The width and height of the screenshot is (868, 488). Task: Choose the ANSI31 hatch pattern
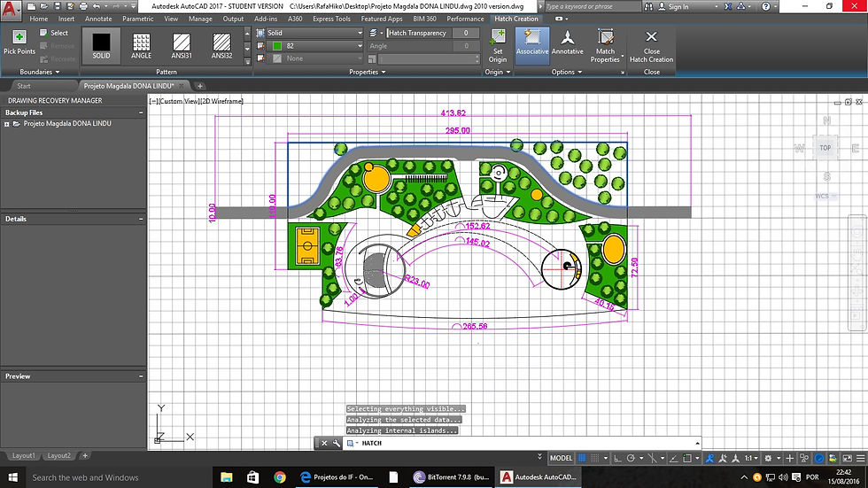(x=182, y=46)
